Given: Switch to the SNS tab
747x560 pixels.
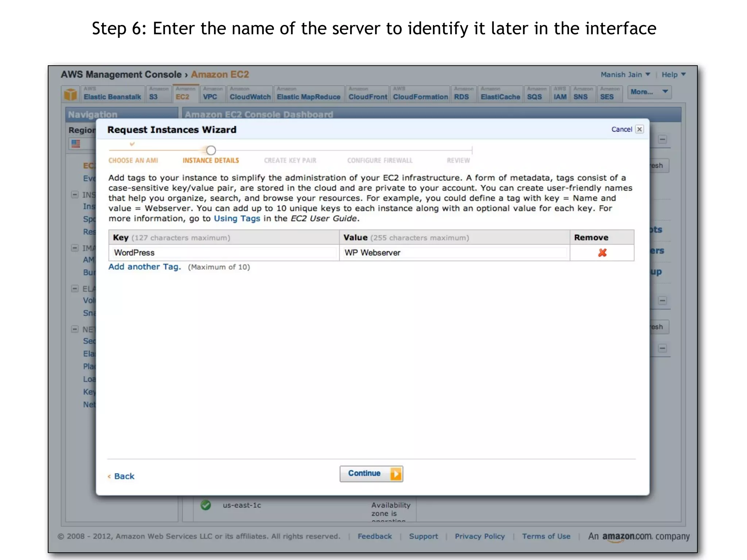Looking at the screenshot, I should (x=582, y=94).
